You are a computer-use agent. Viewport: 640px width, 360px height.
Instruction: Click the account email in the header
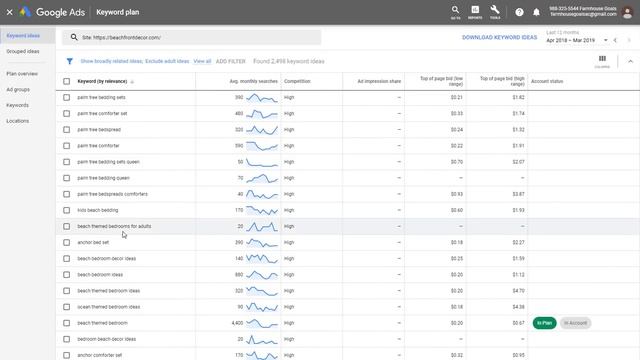coord(583,15)
